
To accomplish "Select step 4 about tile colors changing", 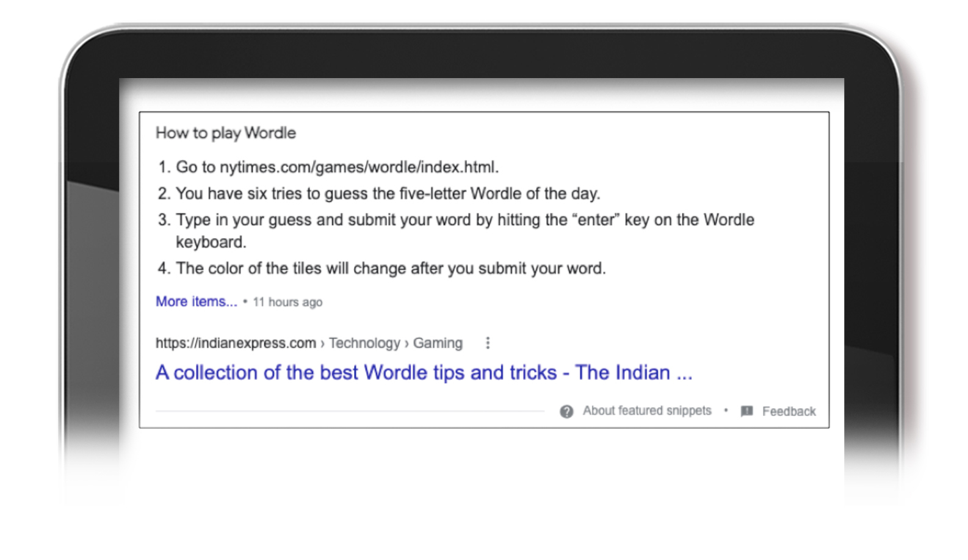I will point(391,268).
